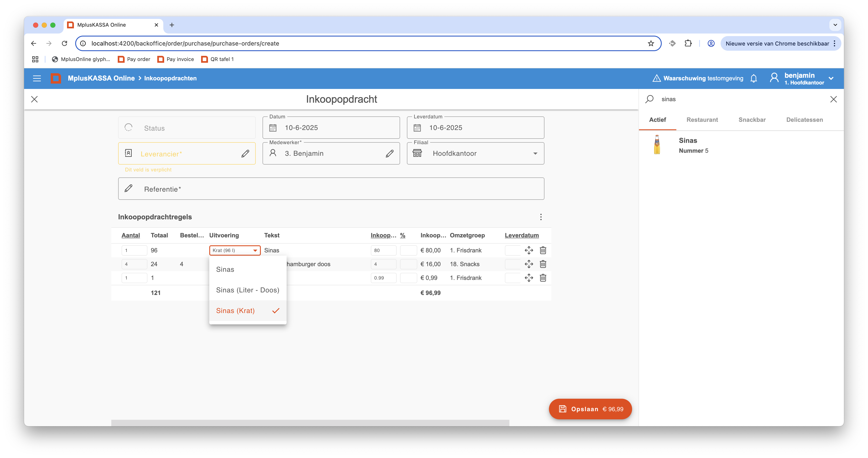
Task: Click the Inkoopopdrachten breadcrumb link
Action: coord(170,78)
